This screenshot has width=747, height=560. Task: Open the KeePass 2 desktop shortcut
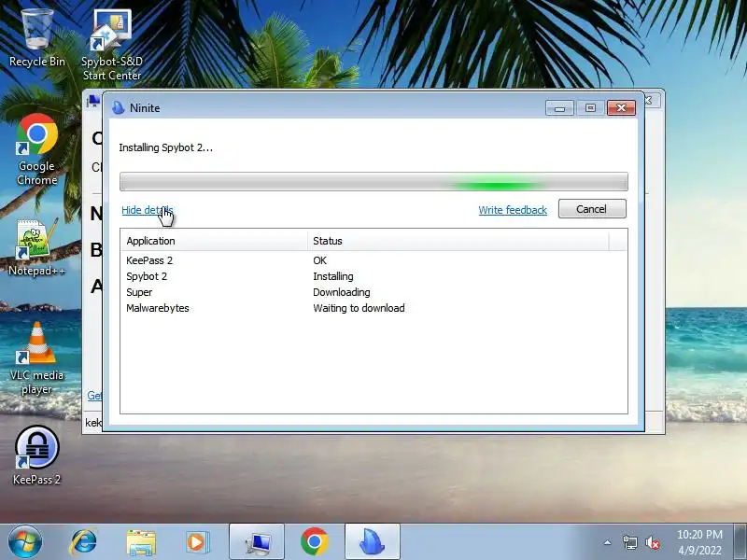click(36, 455)
